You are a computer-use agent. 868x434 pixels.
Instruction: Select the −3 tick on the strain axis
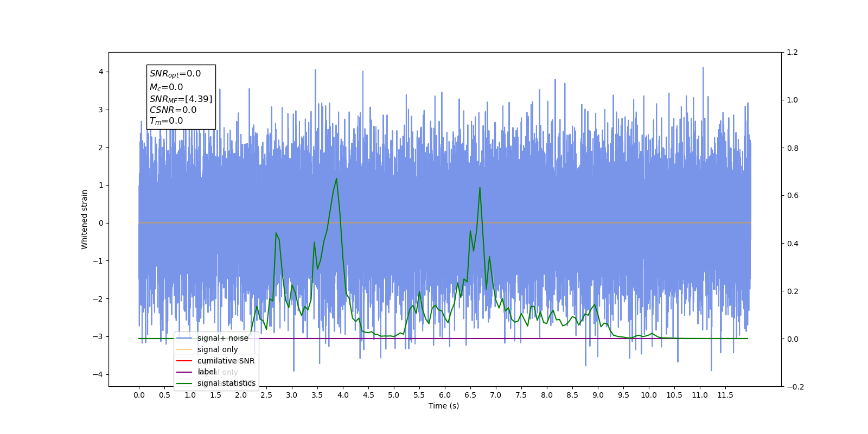(x=98, y=336)
